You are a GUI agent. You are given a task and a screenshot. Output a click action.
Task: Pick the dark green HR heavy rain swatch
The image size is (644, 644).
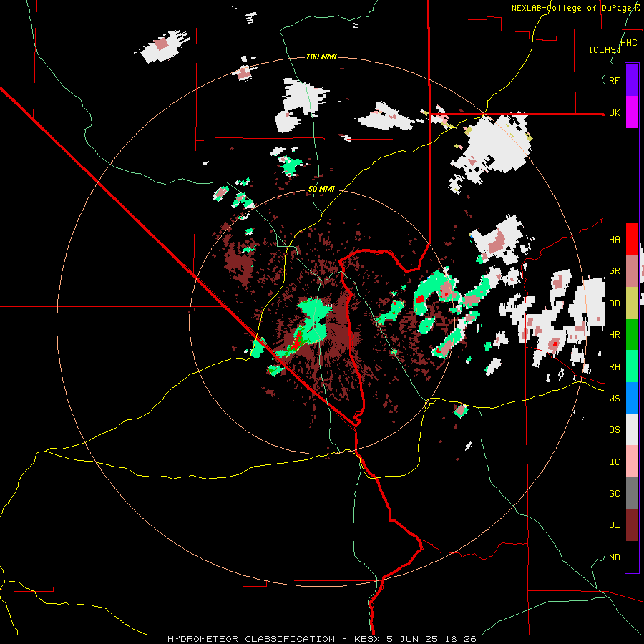click(632, 335)
